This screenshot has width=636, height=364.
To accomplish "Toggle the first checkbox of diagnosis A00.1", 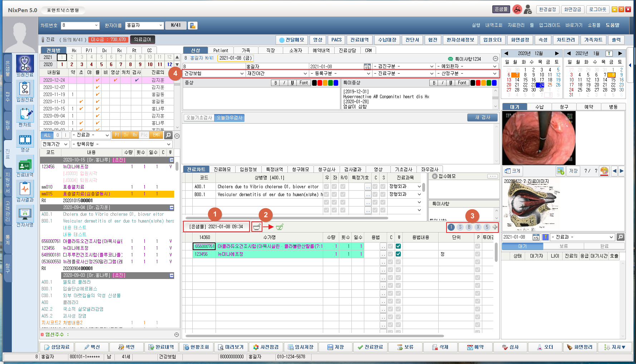I will [326, 186].
